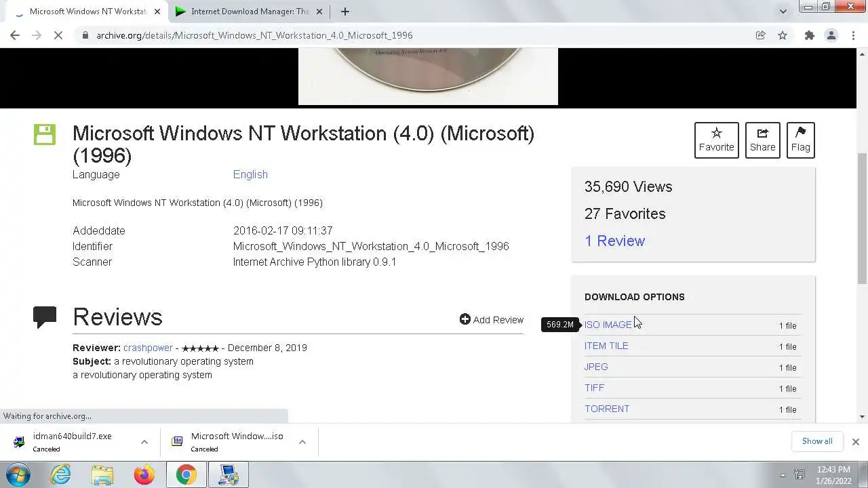Download the JPEG file
The height and width of the screenshot is (488, 868).
click(x=596, y=367)
